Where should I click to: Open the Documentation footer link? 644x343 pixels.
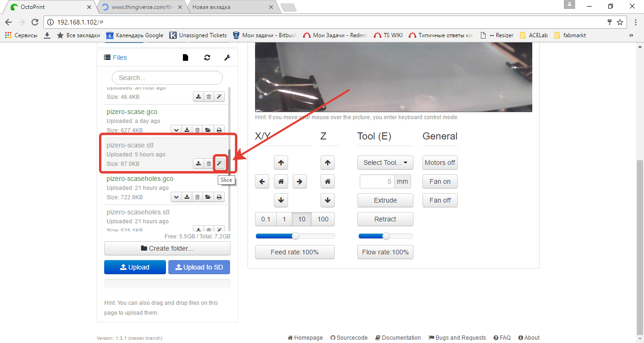(x=398, y=338)
